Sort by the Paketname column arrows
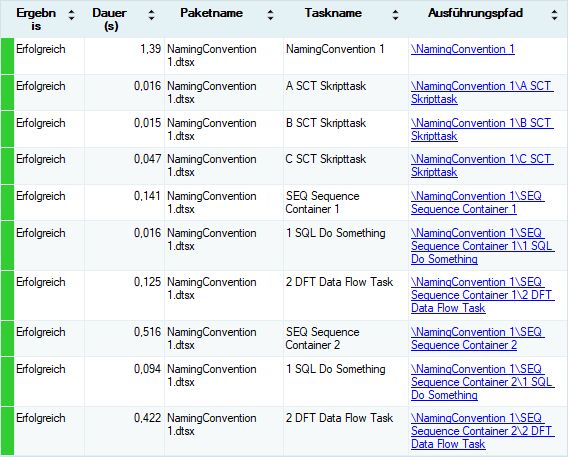The width and height of the screenshot is (568, 457). coord(270,15)
